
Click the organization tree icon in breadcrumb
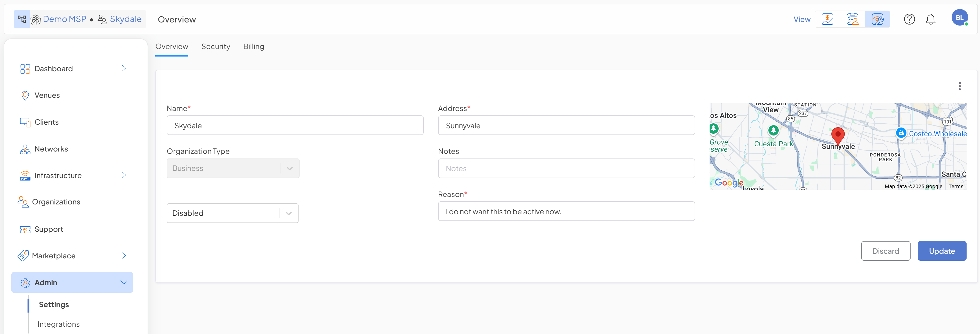tap(22, 19)
